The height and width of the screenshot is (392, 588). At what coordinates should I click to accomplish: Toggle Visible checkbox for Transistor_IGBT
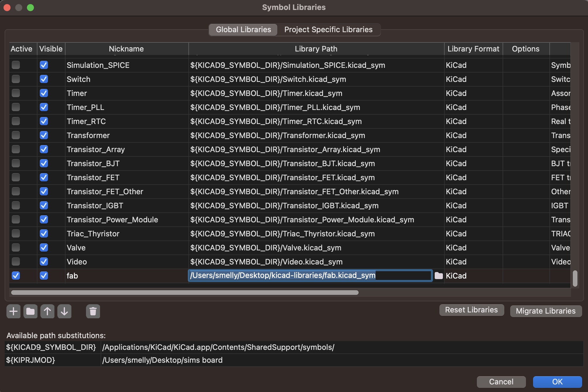point(44,205)
